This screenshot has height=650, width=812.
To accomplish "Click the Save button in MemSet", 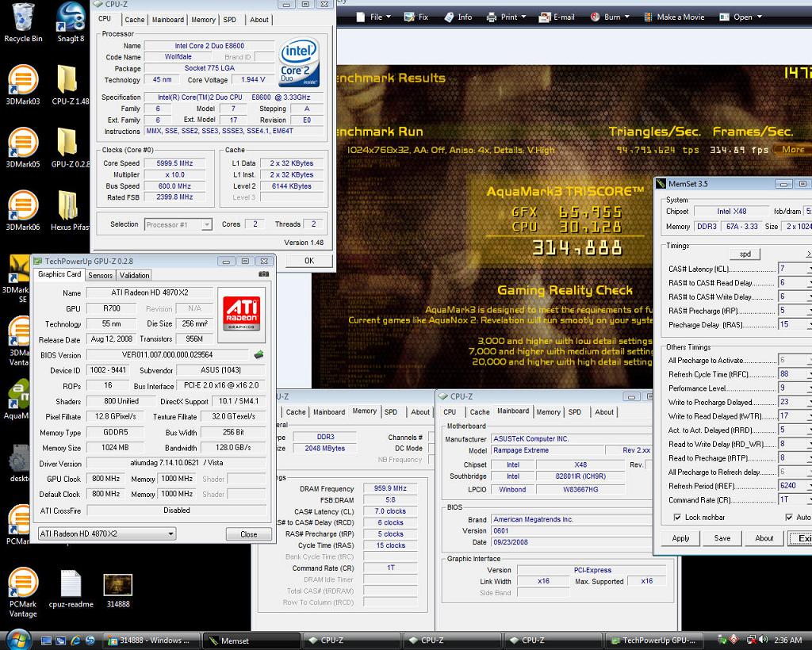I will pos(722,538).
